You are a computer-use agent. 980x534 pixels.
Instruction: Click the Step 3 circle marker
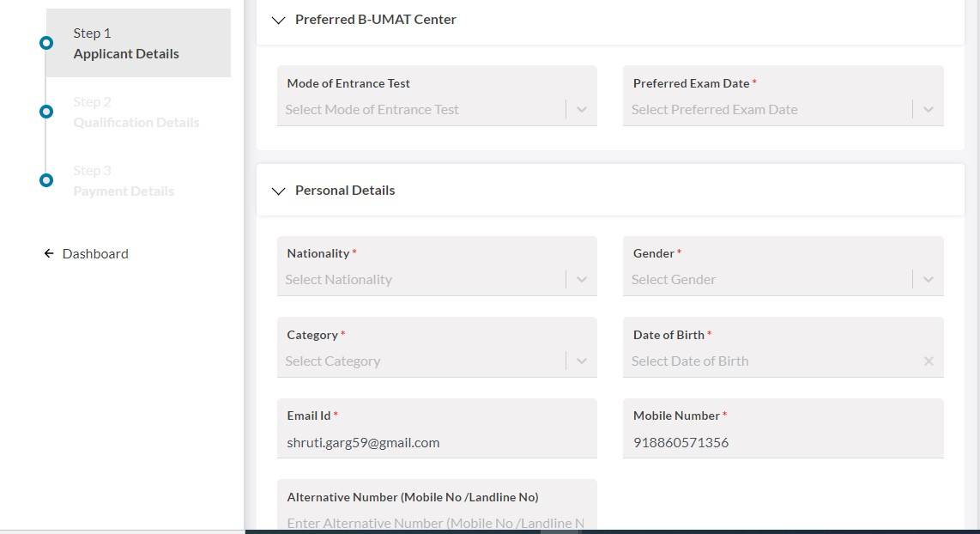[46, 180]
